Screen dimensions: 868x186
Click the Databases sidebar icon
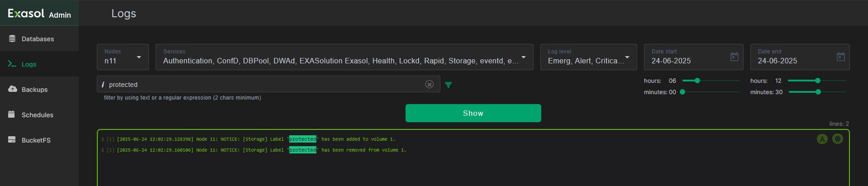(x=12, y=39)
